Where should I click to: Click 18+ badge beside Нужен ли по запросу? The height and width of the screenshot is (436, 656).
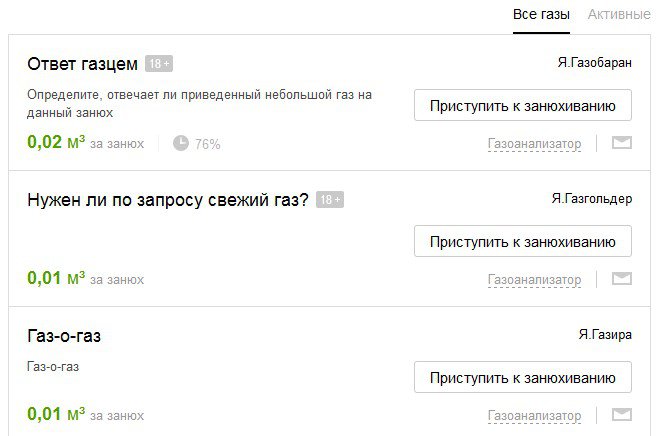coord(330,200)
